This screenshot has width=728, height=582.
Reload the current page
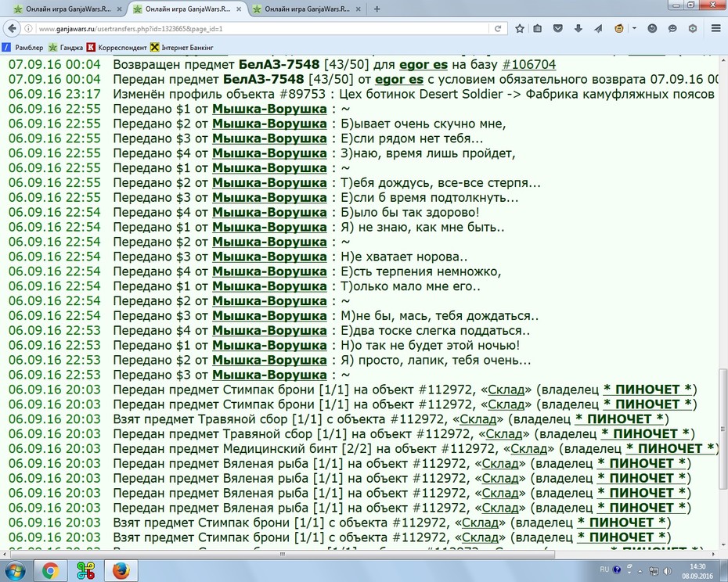(498, 29)
